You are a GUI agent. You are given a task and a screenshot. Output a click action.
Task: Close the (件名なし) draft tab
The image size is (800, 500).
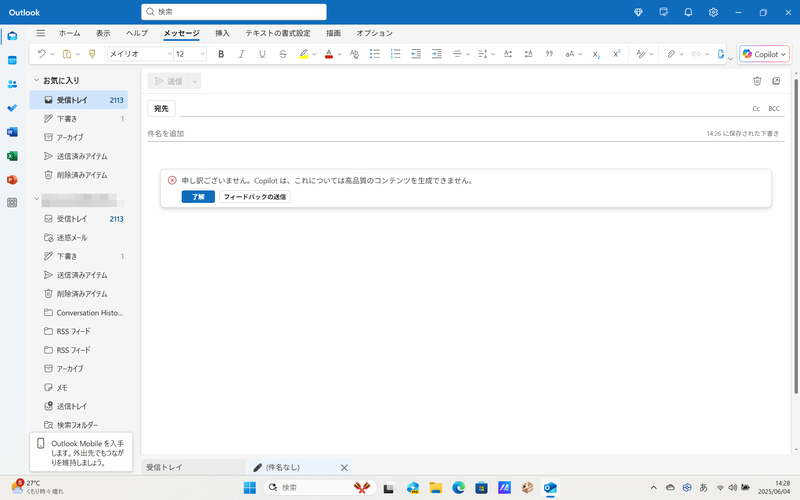(344, 468)
